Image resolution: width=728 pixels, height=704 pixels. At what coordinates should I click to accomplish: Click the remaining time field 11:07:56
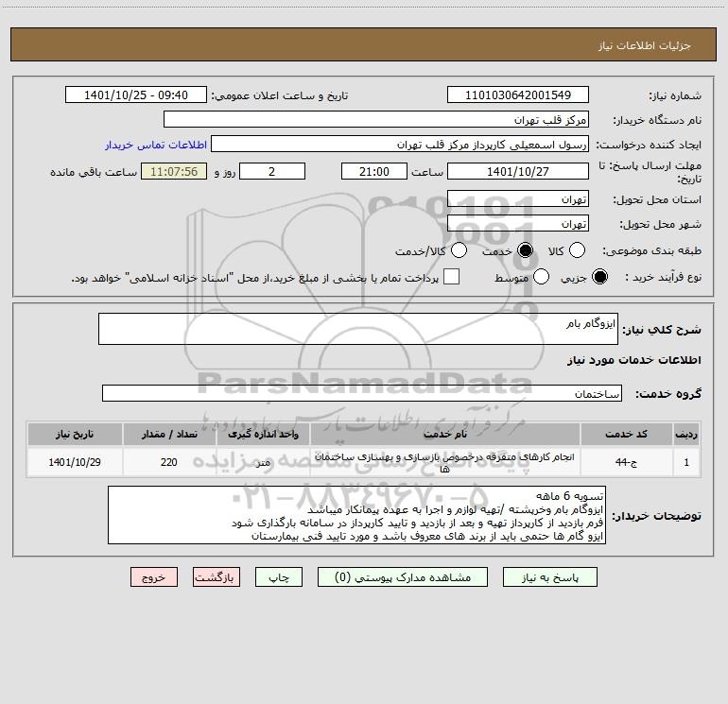tap(174, 171)
